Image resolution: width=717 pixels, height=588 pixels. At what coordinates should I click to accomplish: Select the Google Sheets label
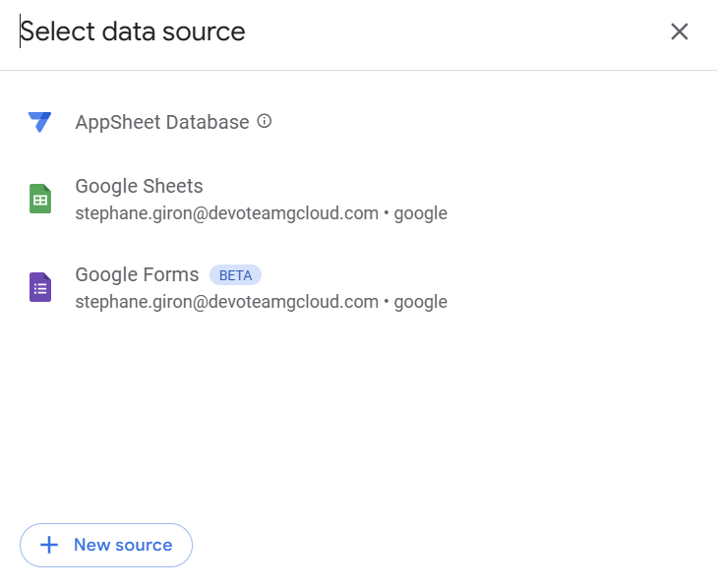tap(139, 186)
